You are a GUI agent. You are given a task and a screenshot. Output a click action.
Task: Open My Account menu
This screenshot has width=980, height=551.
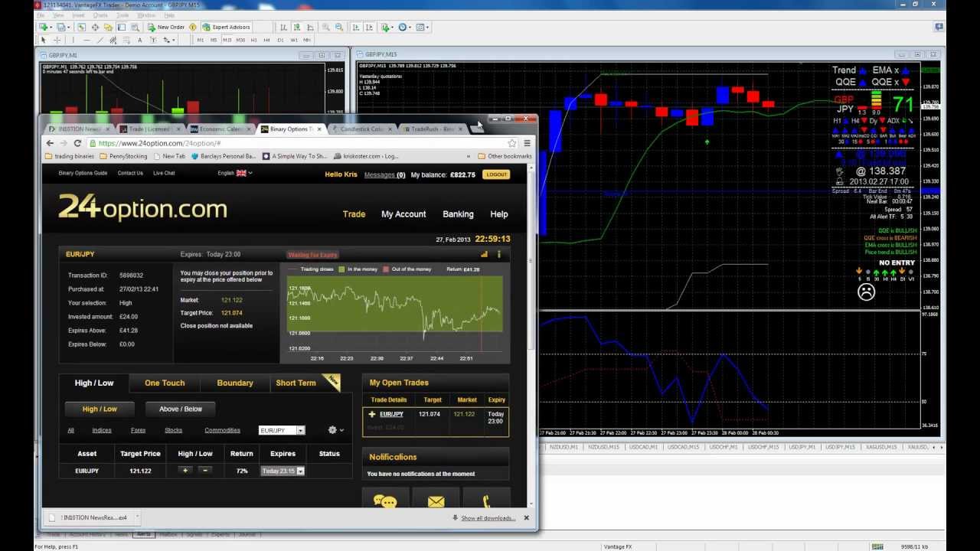(403, 214)
